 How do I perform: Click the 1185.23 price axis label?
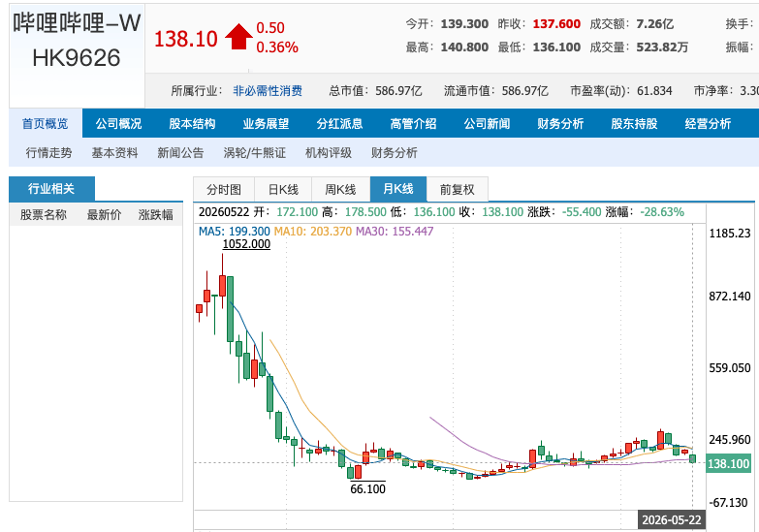click(730, 234)
